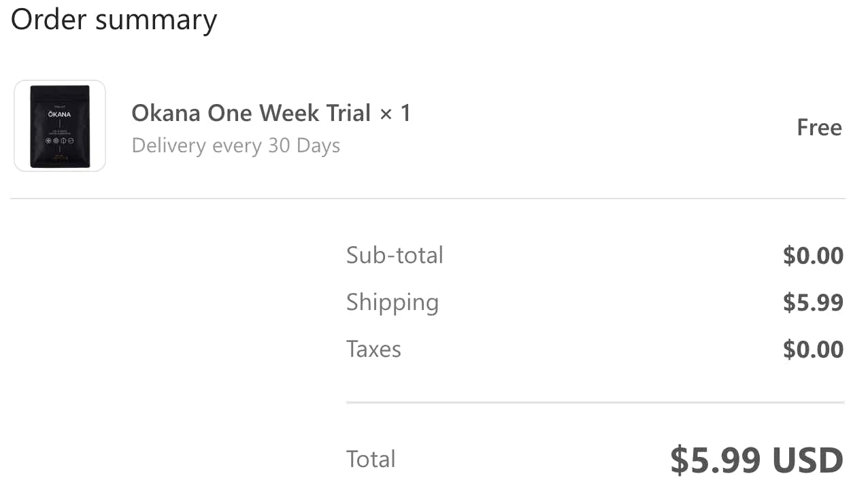Click the Sub-total $0.00 amount
The image size is (868, 495).
pos(813,256)
